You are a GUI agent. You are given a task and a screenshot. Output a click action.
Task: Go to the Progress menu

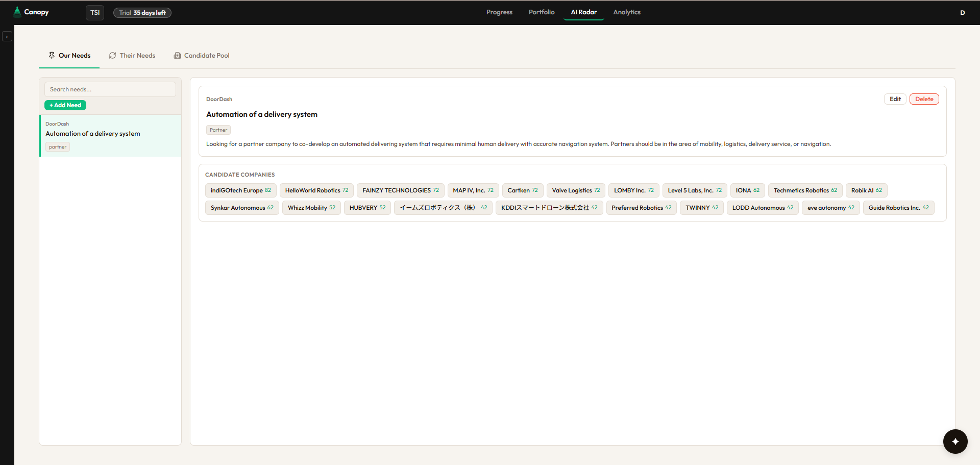499,12
